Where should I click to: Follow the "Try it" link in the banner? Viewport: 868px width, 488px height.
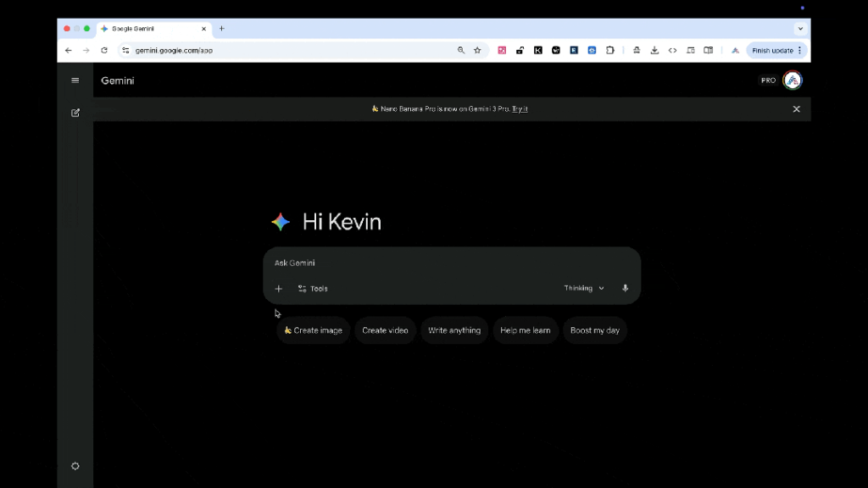tap(520, 109)
